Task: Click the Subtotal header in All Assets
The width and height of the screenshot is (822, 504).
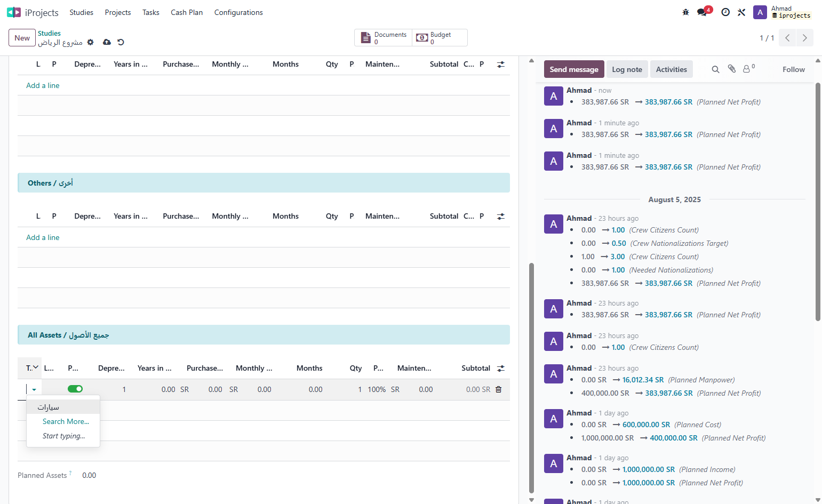Action: tap(476, 368)
